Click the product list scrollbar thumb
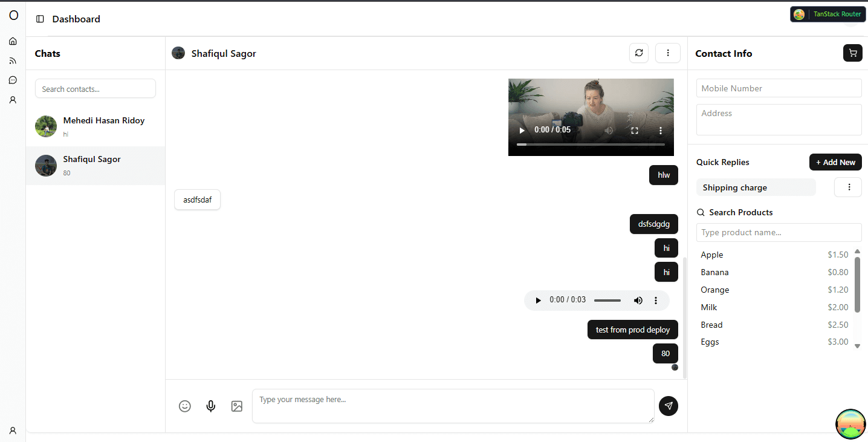The width and height of the screenshot is (868, 442). point(857,285)
